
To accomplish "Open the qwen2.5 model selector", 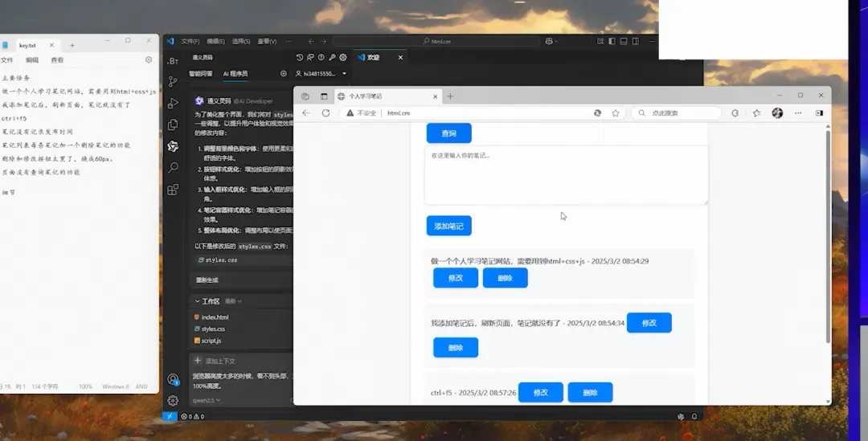I will point(206,400).
